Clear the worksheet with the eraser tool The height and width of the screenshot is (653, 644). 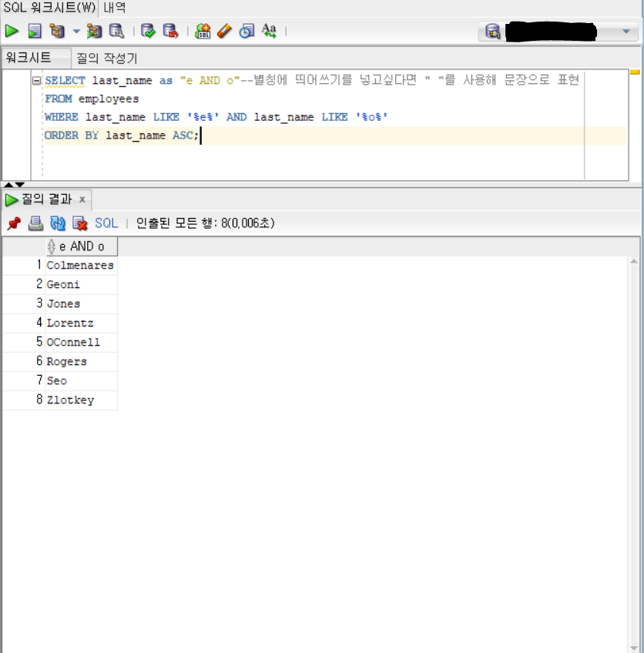(222, 31)
